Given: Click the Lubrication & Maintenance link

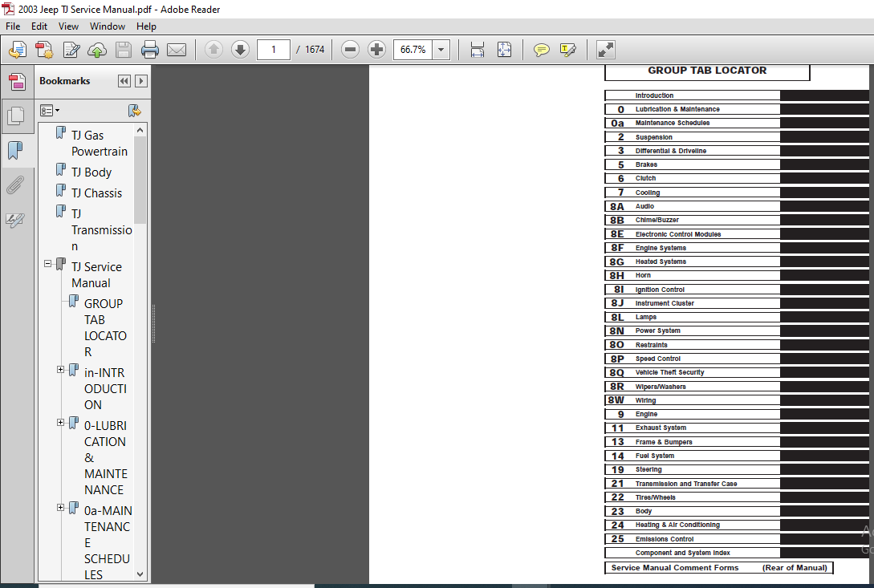Looking at the screenshot, I should pos(693,109).
